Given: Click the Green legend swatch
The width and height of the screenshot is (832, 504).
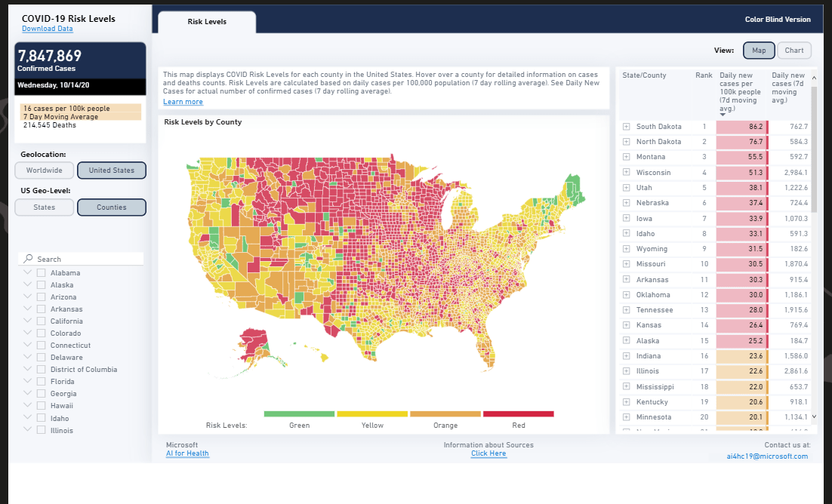Looking at the screenshot, I should point(299,413).
